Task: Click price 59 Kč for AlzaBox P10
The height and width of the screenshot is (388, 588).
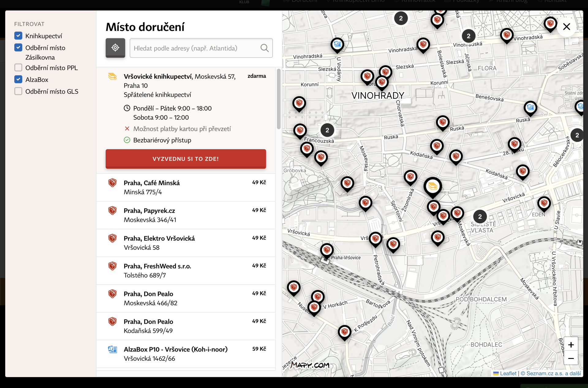Action: tap(259, 349)
